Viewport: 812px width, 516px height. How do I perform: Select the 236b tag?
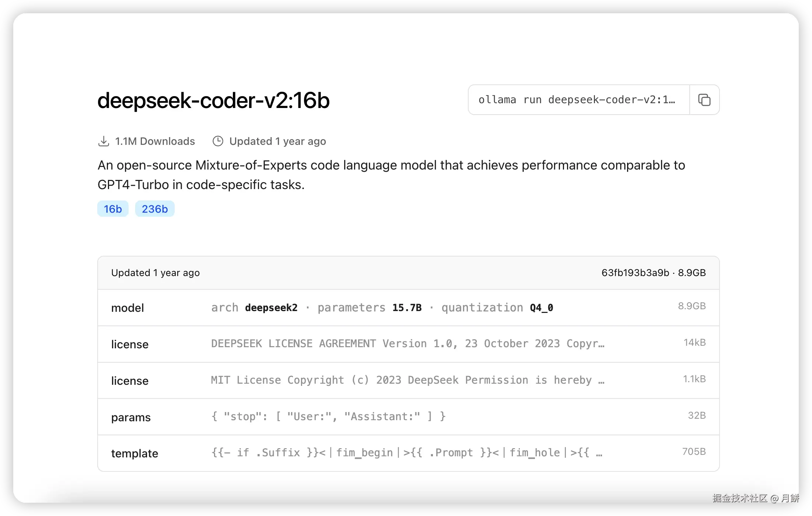[155, 209]
